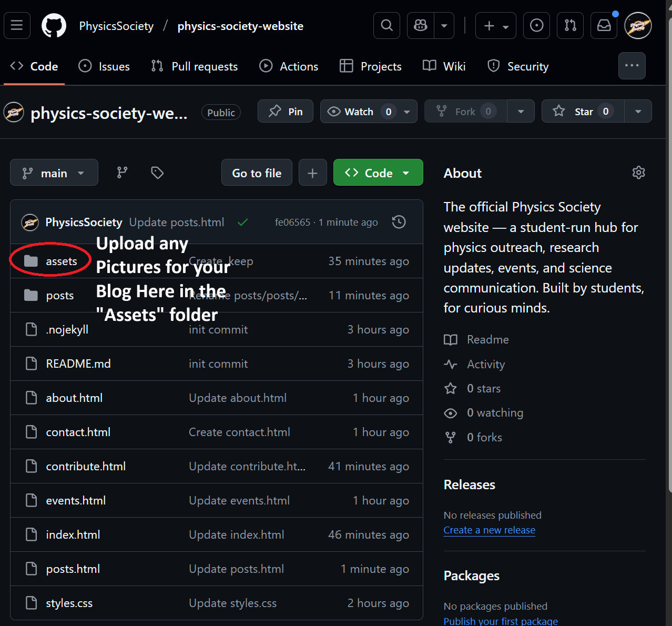The width and height of the screenshot is (672, 626).
Task: Open the commit history clock icon
Action: (399, 222)
